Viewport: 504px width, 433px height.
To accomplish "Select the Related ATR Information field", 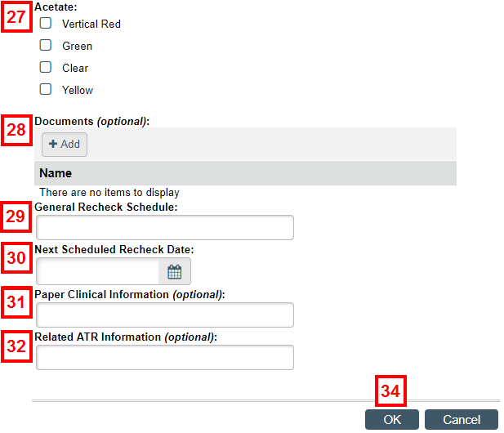I will (x=165, y=358).
